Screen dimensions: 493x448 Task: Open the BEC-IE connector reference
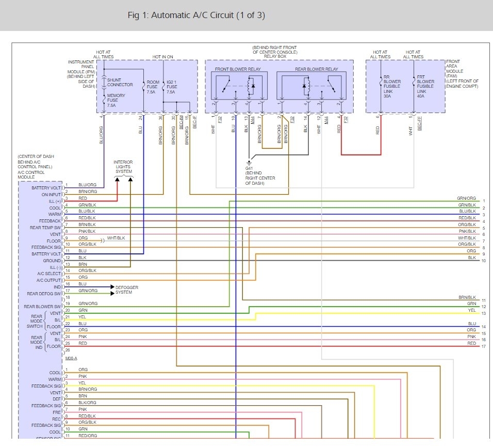pyautogui.click(x=194, y=122)
